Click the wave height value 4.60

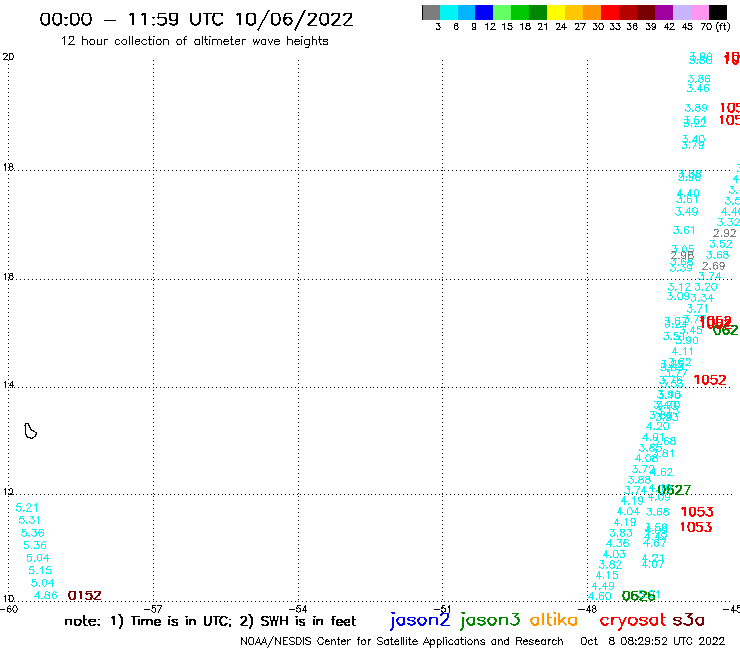coord(600,597)
